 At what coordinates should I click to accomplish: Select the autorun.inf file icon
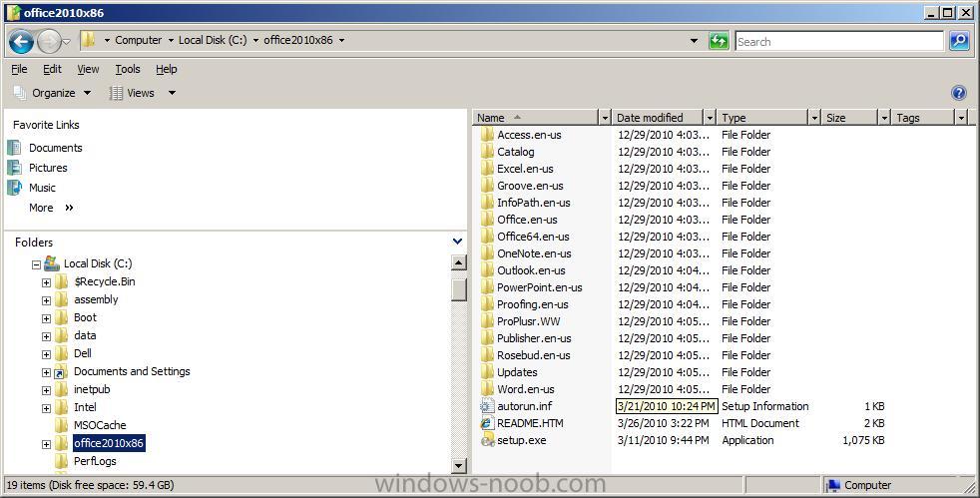click(x=487, y=406)
